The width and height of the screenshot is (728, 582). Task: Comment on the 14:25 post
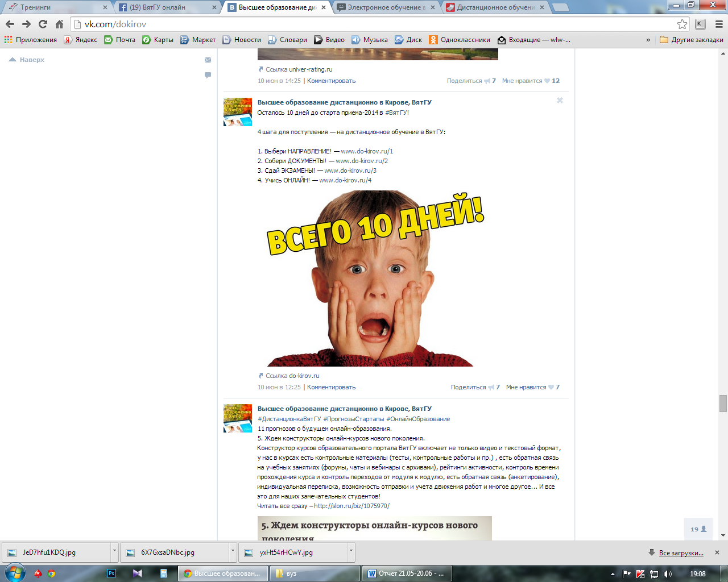point(331,81)
